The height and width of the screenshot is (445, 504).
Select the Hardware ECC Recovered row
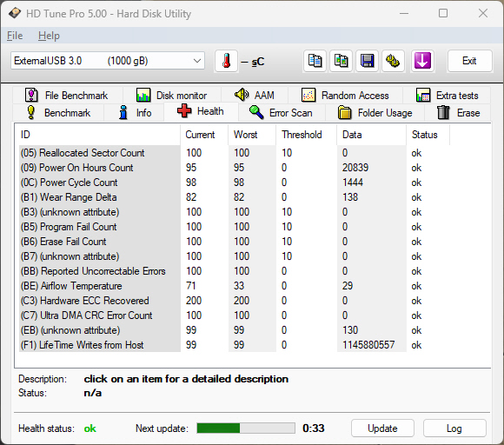[x=235, y=301]
